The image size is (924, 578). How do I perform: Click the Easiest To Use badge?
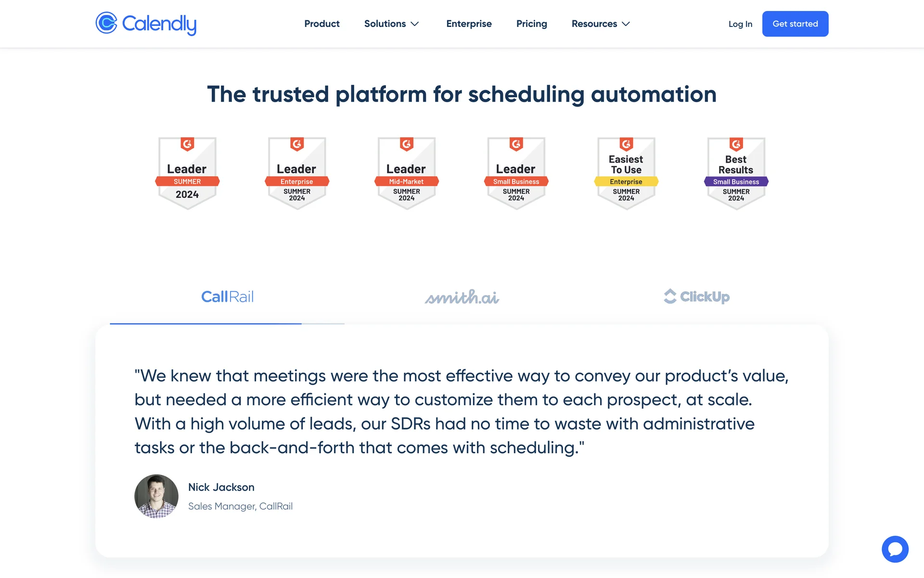point(626,173)
